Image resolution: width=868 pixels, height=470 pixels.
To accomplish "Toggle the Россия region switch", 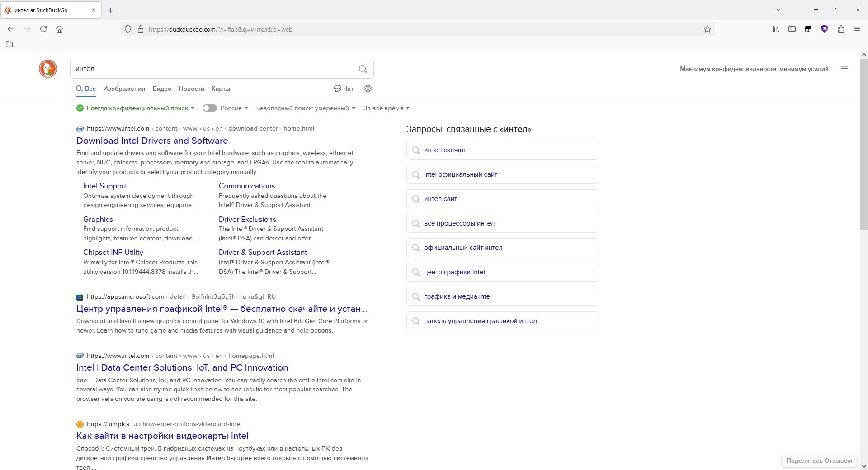I will [210, 108].
